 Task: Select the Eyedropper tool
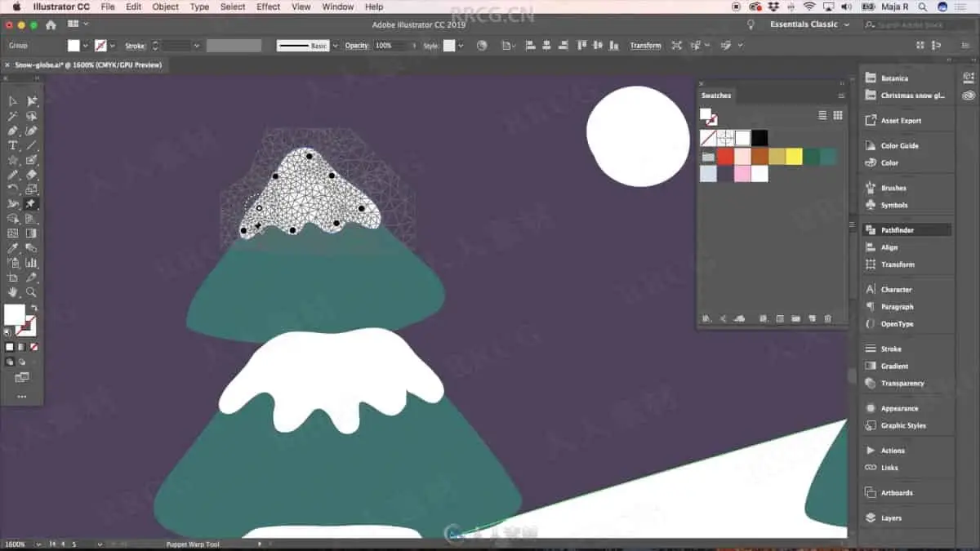pos(13,248)
